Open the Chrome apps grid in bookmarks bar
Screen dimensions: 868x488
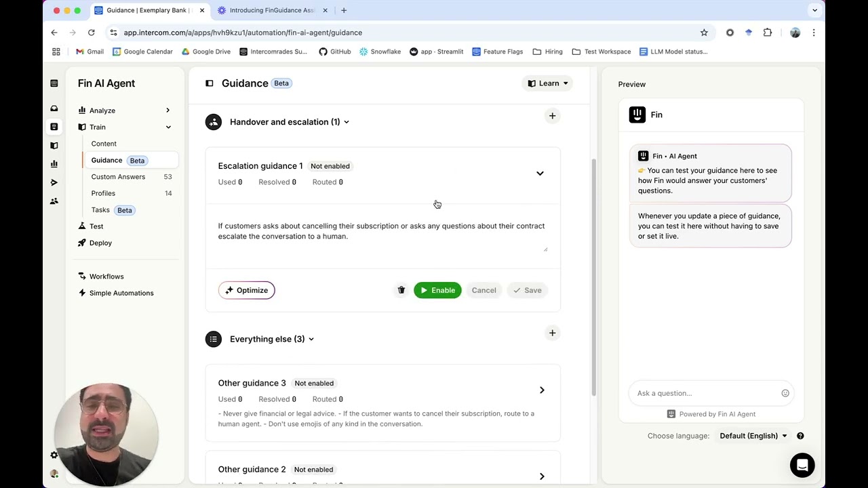point(56,52)
